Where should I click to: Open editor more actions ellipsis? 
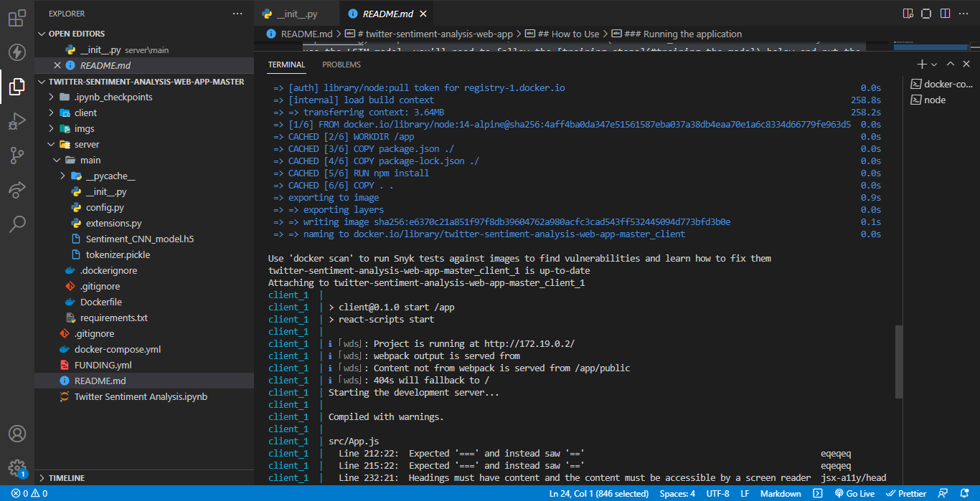(963, 14)
